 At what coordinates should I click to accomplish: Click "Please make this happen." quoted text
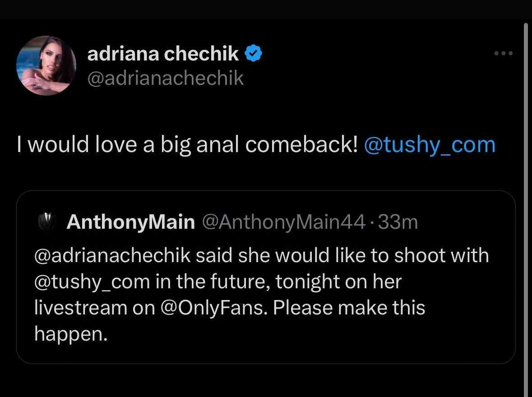tap(349, 308)
